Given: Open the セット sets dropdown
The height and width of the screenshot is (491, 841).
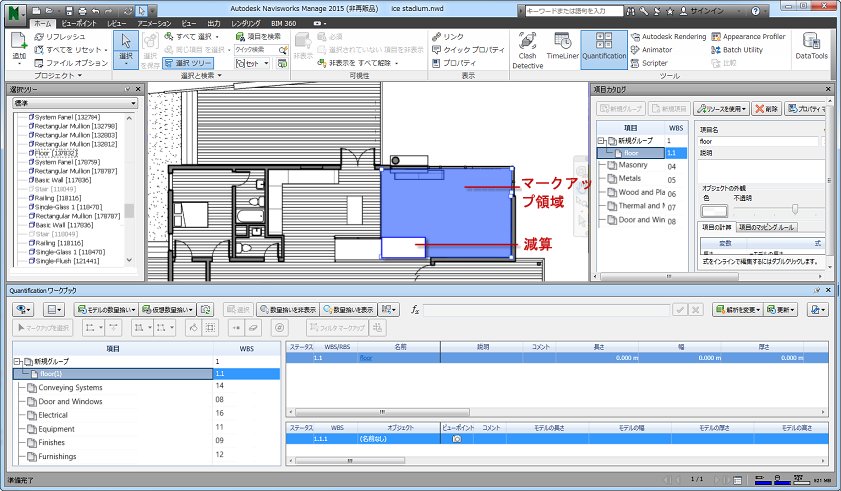Looking at the screenshot, I should [x=252, y=63].
